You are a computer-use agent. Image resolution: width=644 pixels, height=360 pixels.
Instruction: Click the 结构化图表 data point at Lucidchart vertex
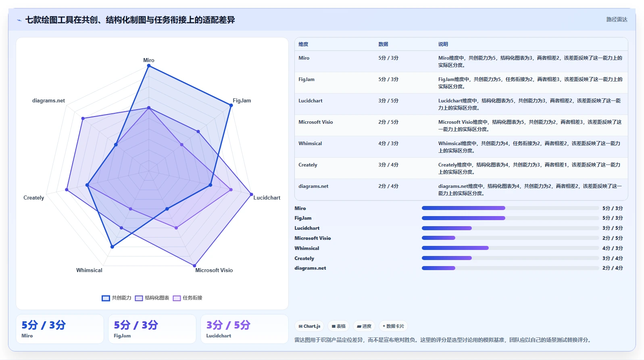coord(252,194)
